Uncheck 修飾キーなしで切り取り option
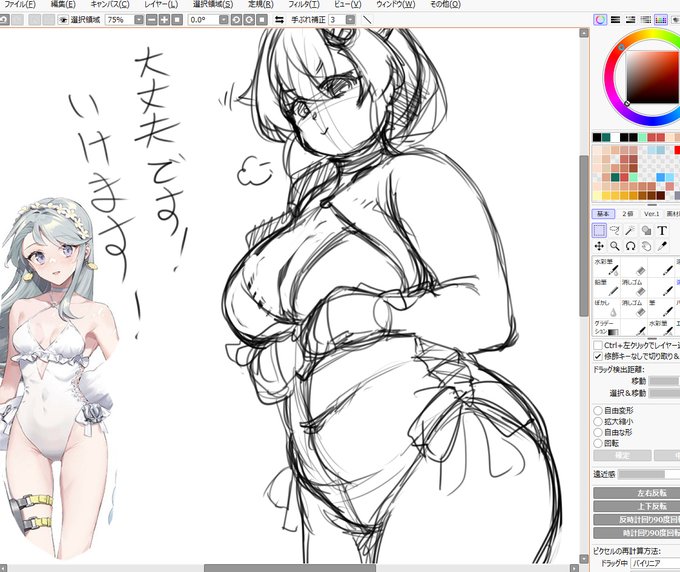This screenshot has width=680, height=572. [x=598, y=356]
